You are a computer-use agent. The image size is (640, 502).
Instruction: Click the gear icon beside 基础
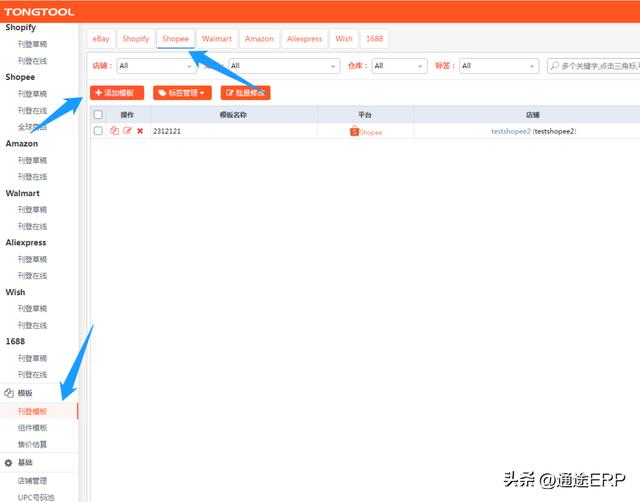(8, 463)
